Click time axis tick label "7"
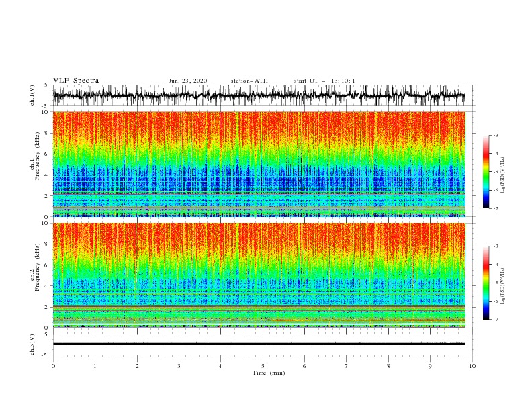 [x=347, y=366]
